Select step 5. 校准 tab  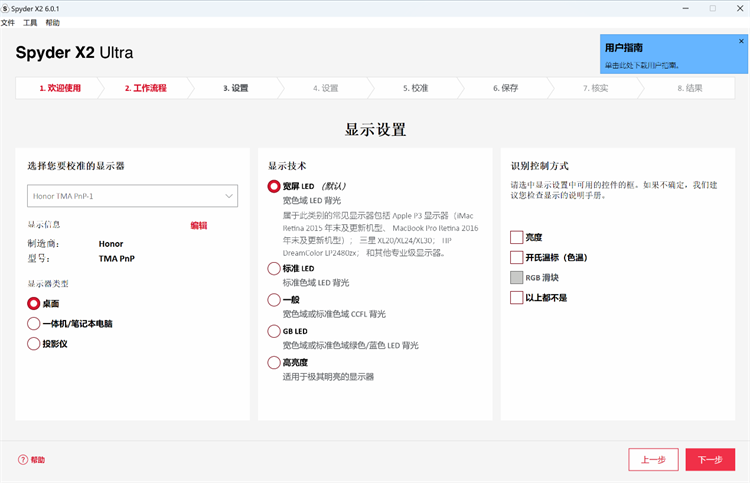(416, 88)
